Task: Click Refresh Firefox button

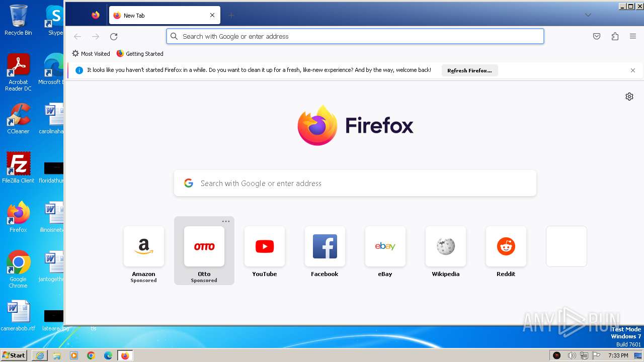Action: (x=469, y=70)
